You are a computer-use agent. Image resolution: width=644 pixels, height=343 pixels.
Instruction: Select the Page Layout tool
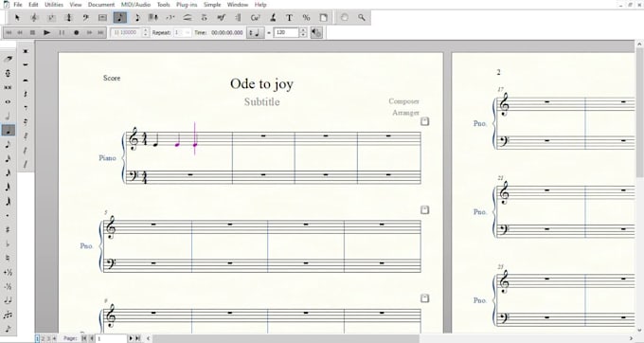pos(323,17)
